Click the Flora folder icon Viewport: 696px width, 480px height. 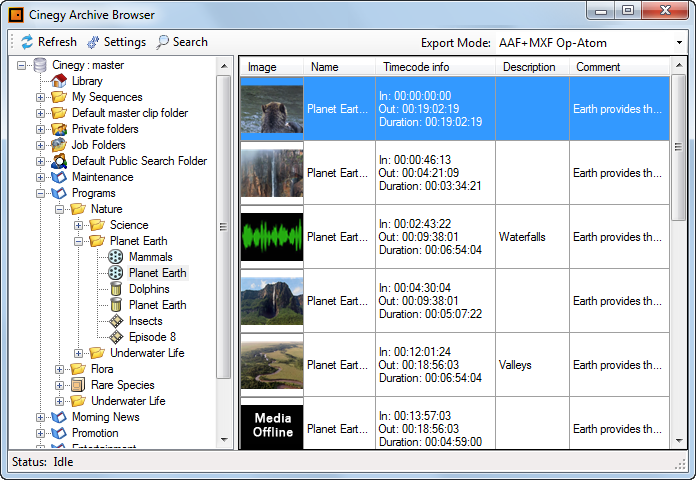(x=78, y=369)
